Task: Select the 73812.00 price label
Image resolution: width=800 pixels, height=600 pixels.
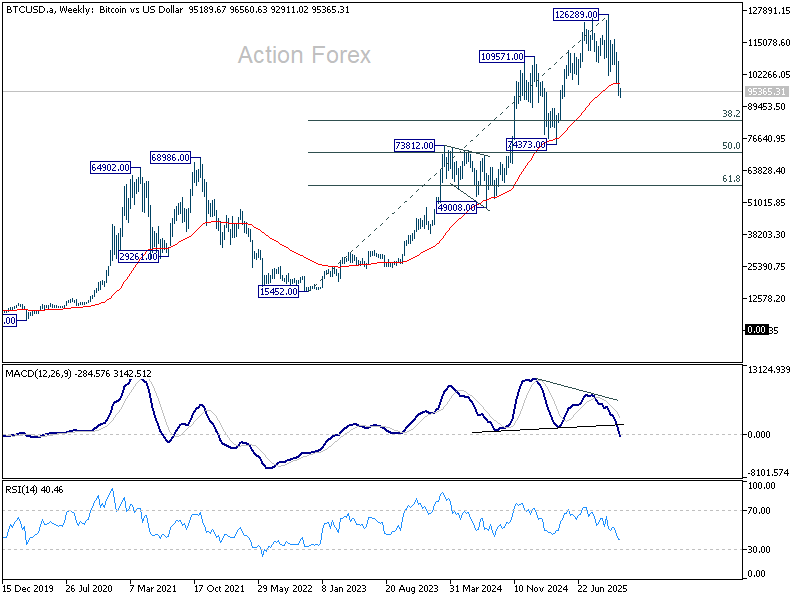Action: pos(414,145)
